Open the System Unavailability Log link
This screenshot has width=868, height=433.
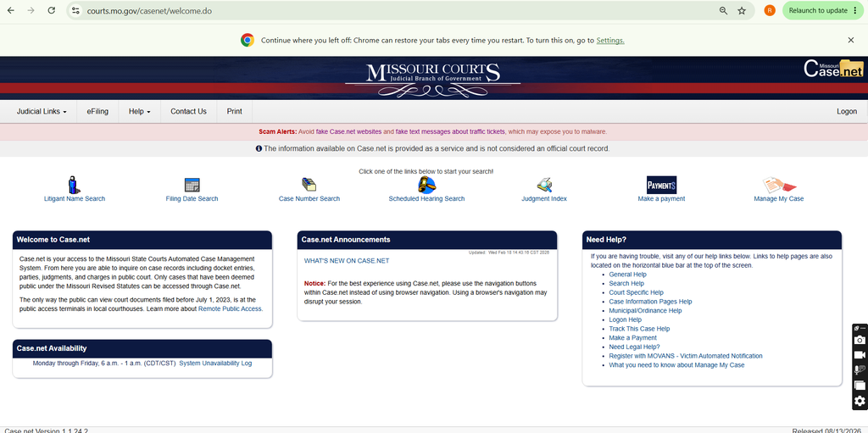tap(215, 364)
